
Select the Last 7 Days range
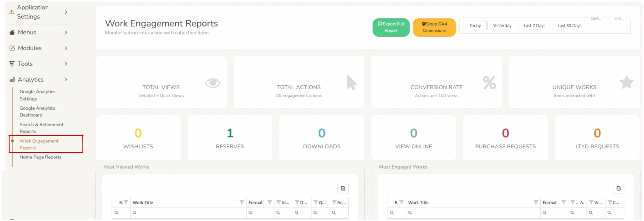tap(534, 26)
